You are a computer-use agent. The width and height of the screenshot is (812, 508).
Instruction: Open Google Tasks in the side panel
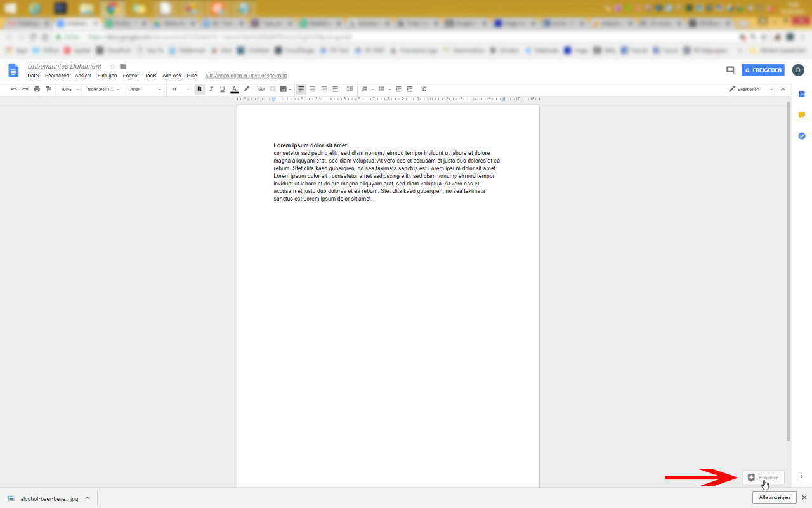tap(801, 136)
